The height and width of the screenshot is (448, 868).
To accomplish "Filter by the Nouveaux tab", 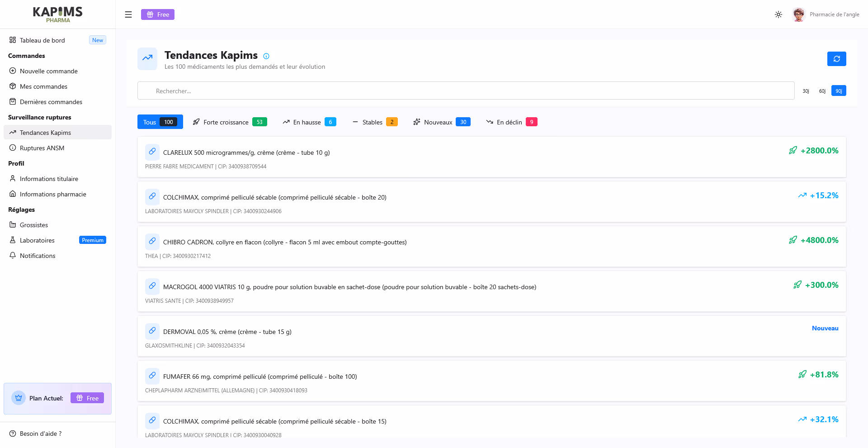I will tap(441, 122).
